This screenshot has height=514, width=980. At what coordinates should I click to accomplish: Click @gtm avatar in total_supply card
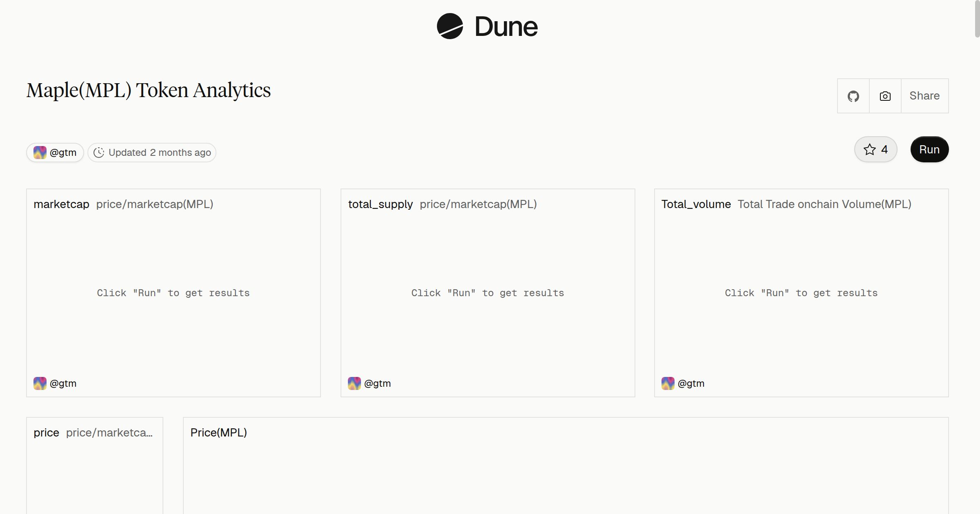pos(354,383)
